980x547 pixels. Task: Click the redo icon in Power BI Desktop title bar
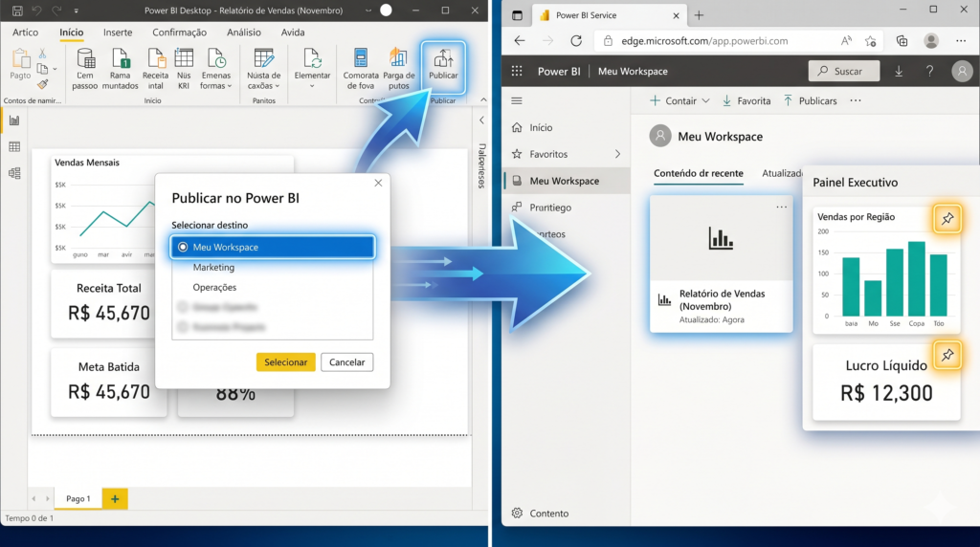point(56,11)
